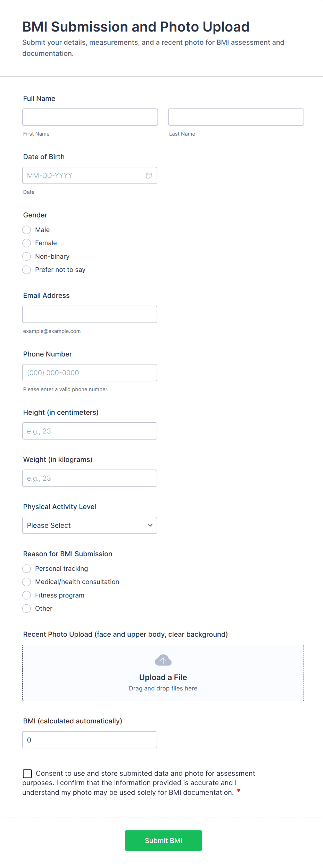Click the calendar icon in Date of Birth

pyautogui.click(x=149, y=175)
